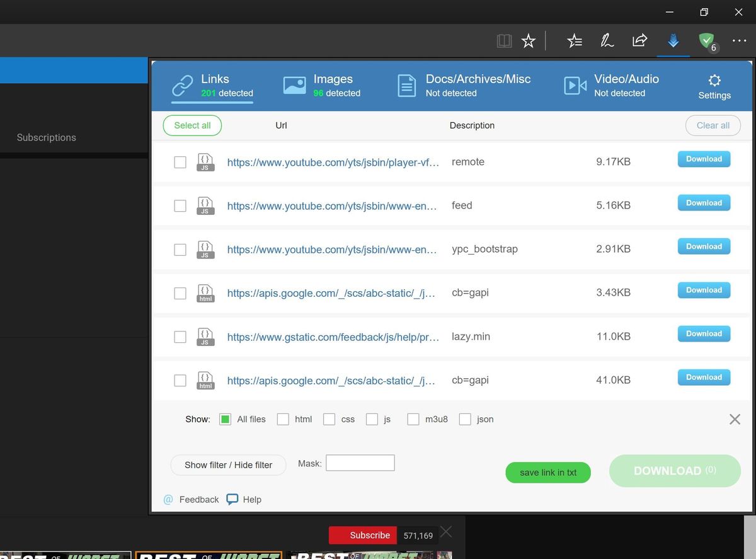Click the Video/Audio play icon
The image size is (756, 559).
[x=574, y=84]
